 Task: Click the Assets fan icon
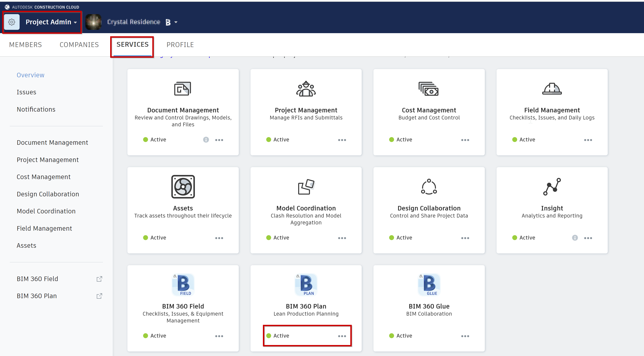pos(183,187)
